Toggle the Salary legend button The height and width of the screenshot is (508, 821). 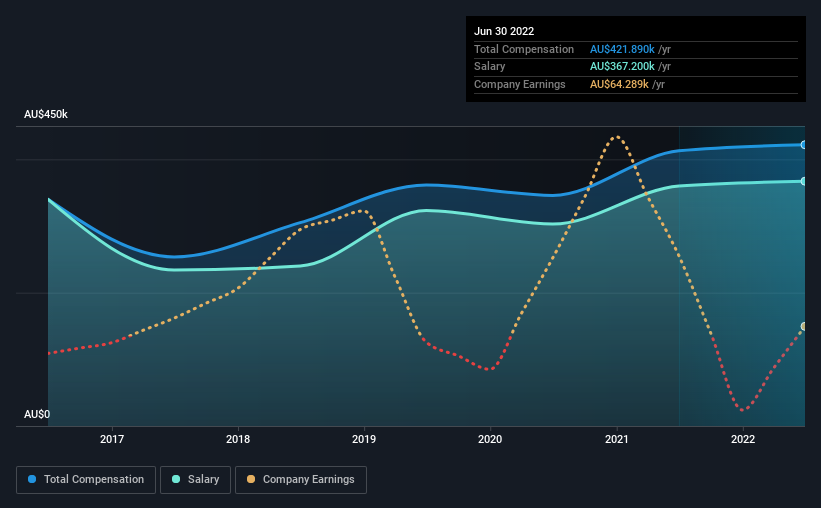click(x=195, y=480)
